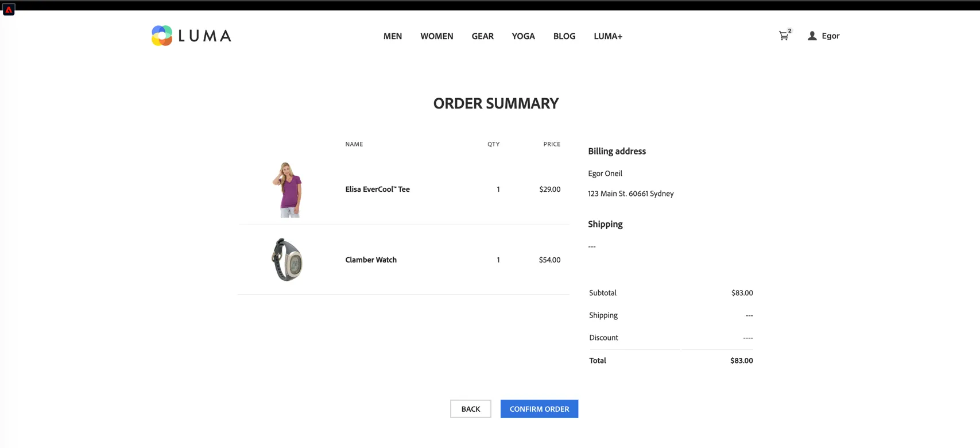The image size is (980, 448).
Task: Select the Total amount $83.00
Action: (741, 361)
